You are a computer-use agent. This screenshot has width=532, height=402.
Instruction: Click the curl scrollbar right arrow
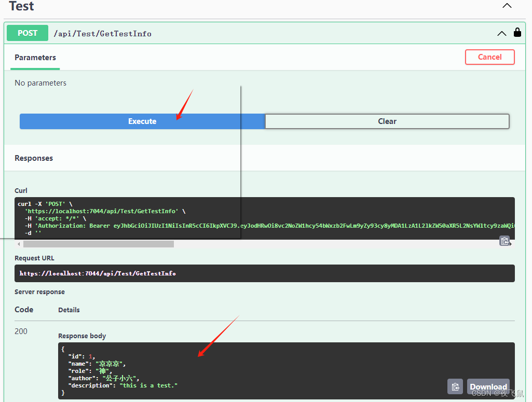pos(512,244)
